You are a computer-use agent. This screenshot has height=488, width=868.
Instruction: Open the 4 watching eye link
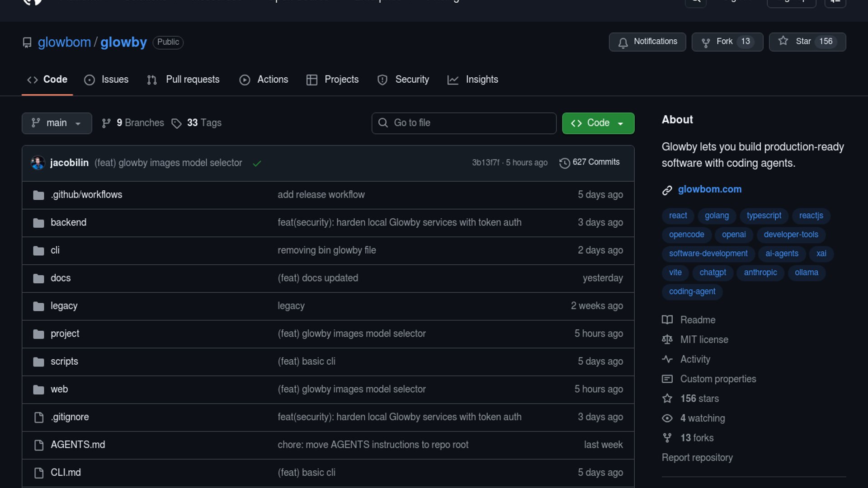click(667, 418)
